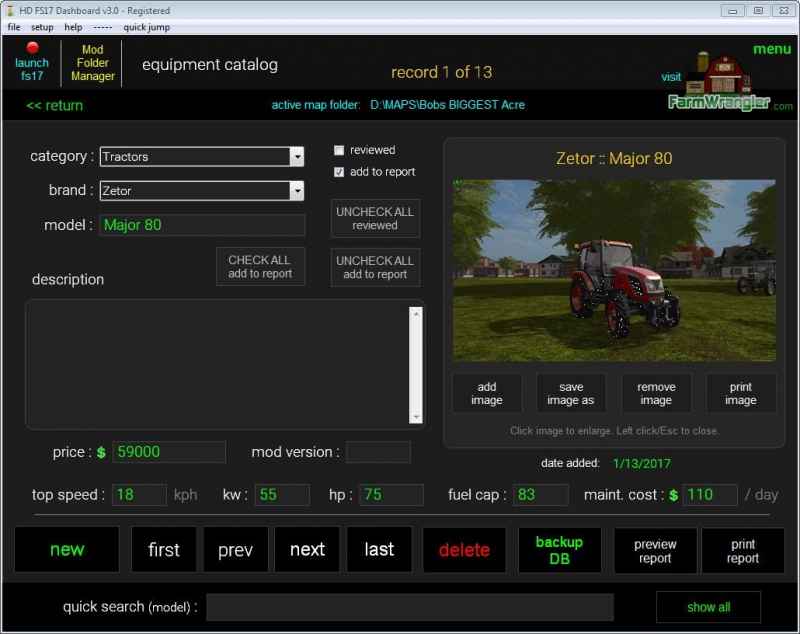Go to the next record
This screenshot has width=800, height=634.
tap(307, 549)
